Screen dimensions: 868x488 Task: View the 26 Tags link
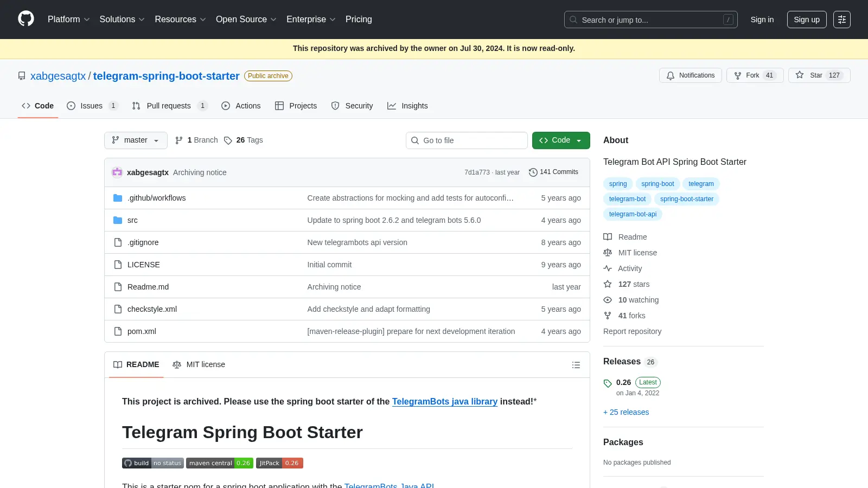(x=244, y=140)
